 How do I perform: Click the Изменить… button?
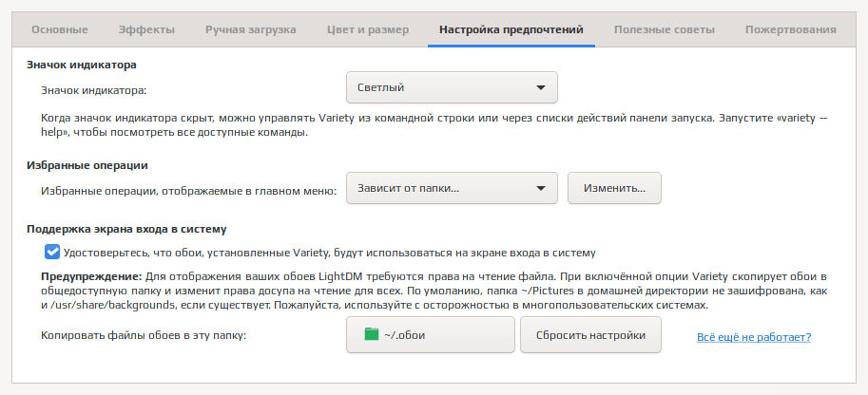614,188
